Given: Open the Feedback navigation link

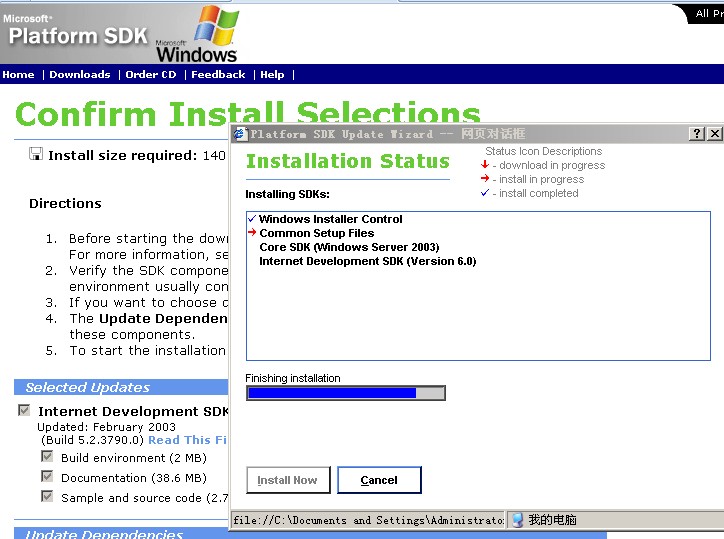Looking at the screenshot, I should click(x=218, y=74).
